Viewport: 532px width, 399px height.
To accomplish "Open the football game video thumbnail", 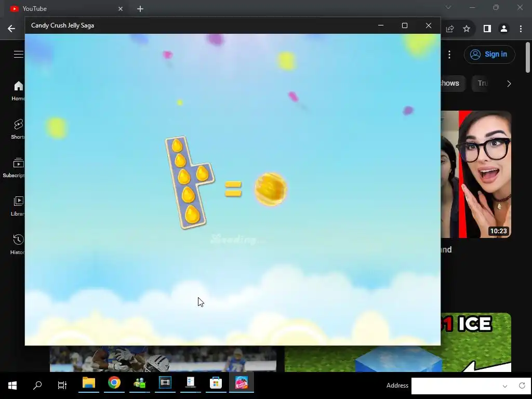I will coord(163,358).
